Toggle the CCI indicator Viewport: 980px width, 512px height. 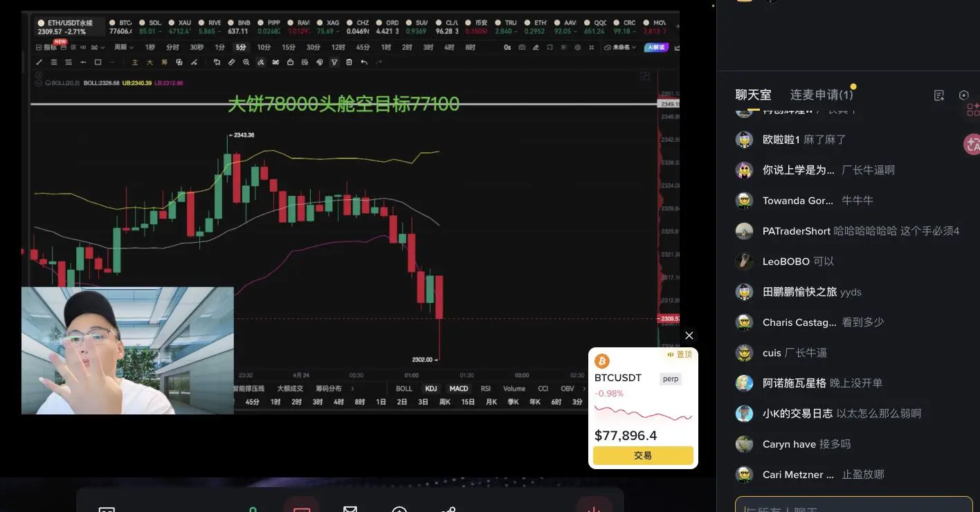pos(543,389)
